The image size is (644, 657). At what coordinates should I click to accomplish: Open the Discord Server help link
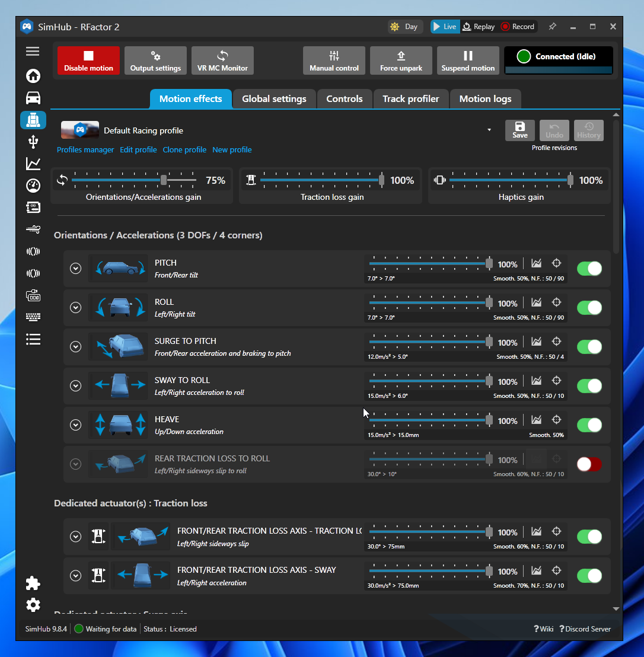tap(585, 629)
